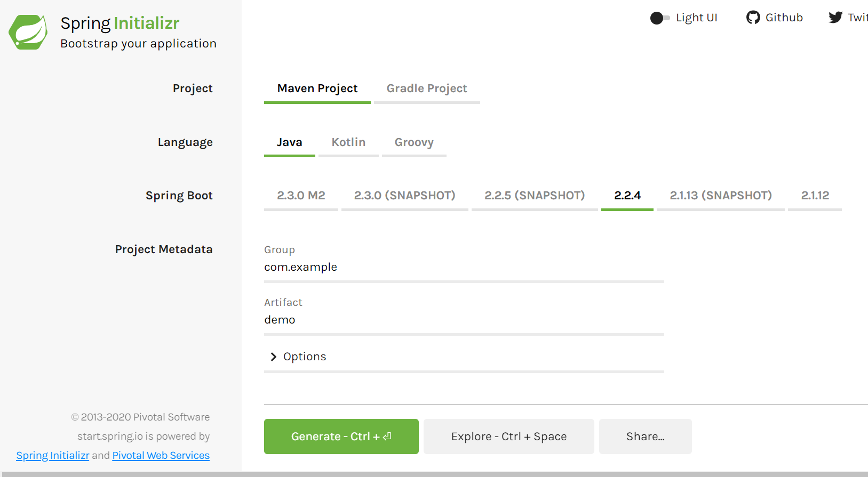Open the Share... dialog button
This screenshot has width=868, height=477.
coord(646,436)
